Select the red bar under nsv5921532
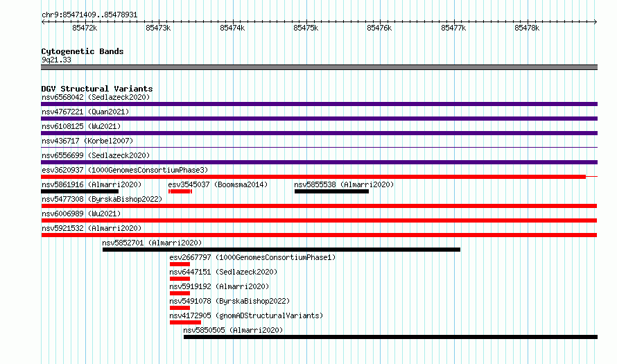 [319, 235]
